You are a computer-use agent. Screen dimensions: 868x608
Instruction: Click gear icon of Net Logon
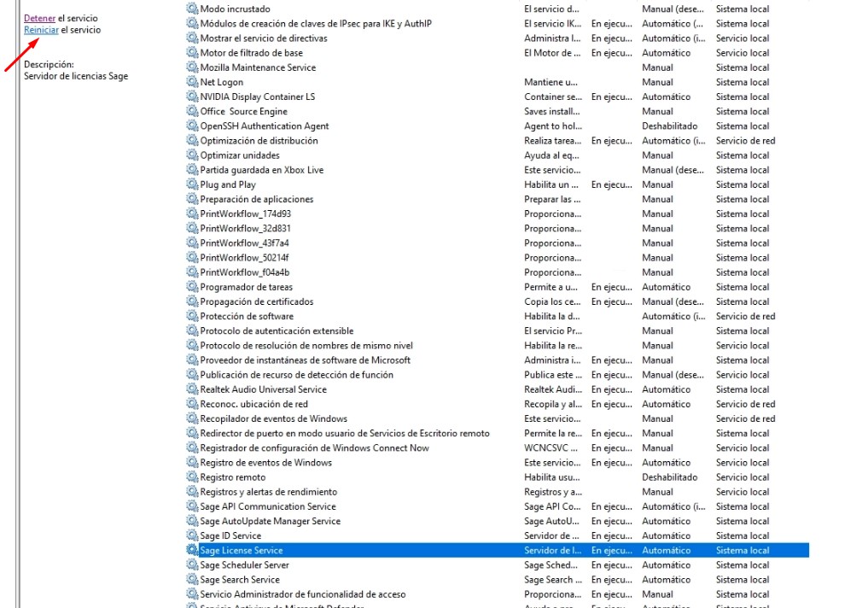[x=191, y=82]
